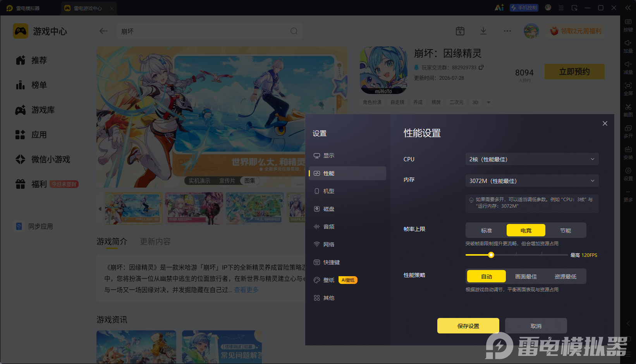Open 应用 in the sidebar
The height and width of the screenshot is (364, 636).
[x=32, y=135]
